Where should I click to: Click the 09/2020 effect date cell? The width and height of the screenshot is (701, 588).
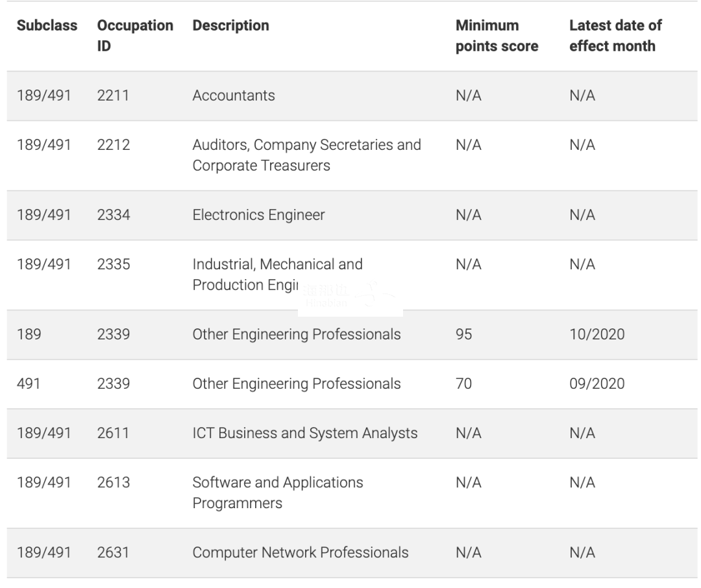[x=596, y=384]
